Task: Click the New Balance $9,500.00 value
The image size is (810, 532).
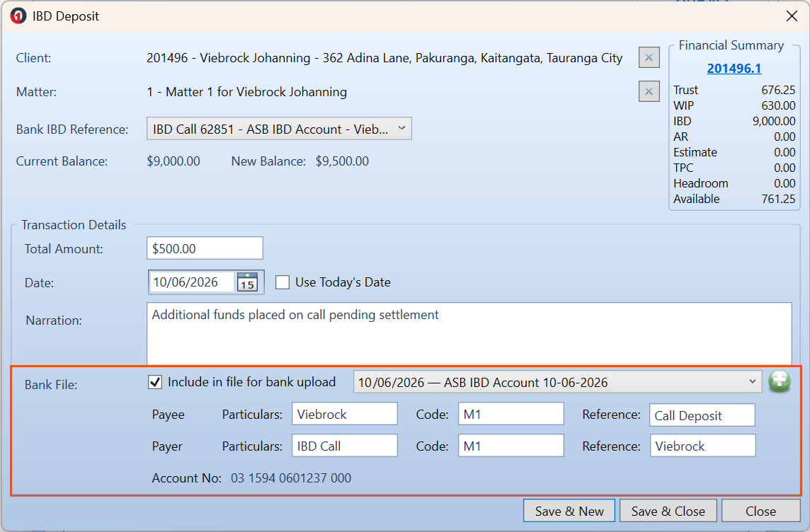Action: tap(342, 161)
